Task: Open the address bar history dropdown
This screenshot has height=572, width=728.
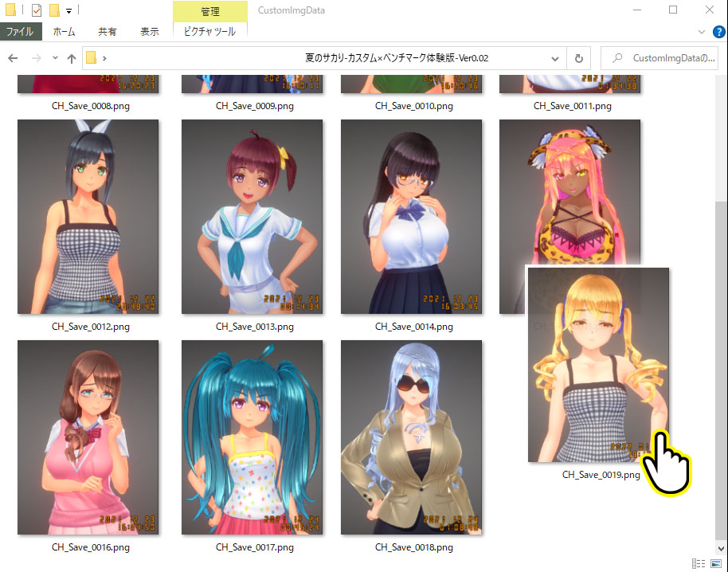Action: point(555,58)
